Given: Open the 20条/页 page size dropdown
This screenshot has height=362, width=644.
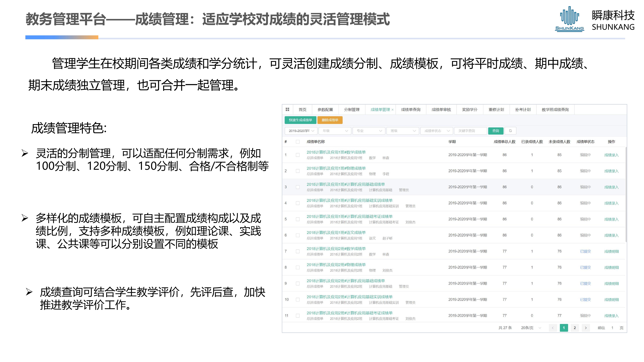Looking at the screenshot, I should (531, 328).
